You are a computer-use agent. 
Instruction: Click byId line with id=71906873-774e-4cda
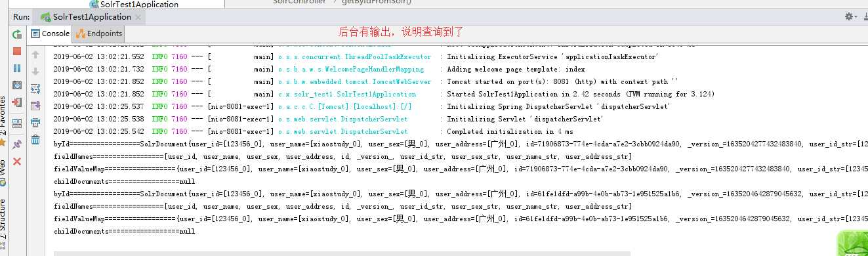tap(460, 144)
